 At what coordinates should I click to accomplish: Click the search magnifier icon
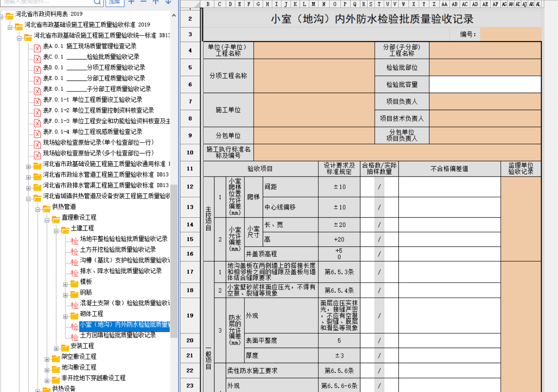tap(97, 2)
